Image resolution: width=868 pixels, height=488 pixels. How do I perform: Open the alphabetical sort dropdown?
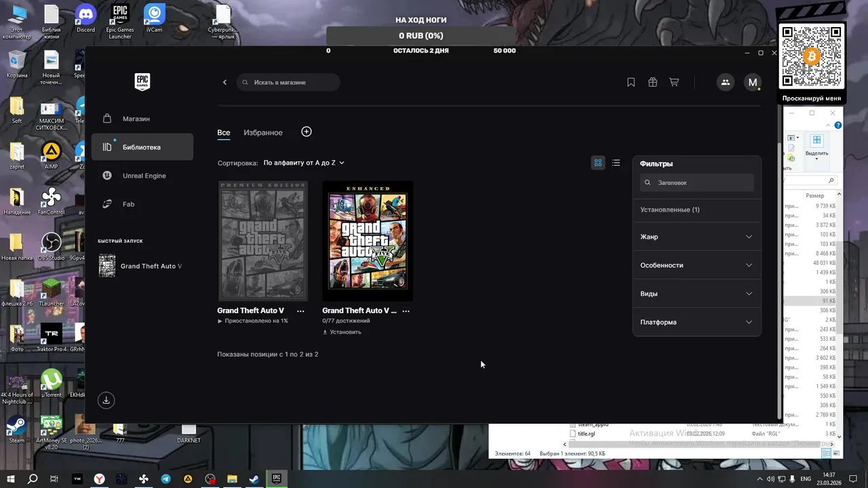pyautogui.click(x=304, y=163)
